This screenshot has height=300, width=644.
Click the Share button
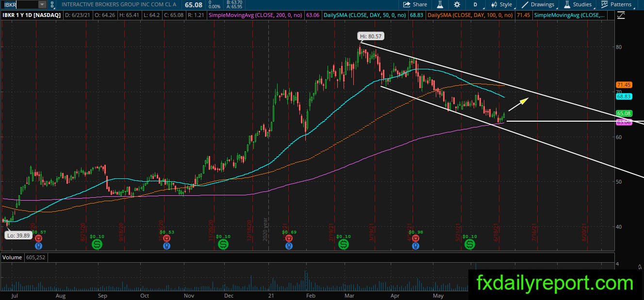[415, 4]
